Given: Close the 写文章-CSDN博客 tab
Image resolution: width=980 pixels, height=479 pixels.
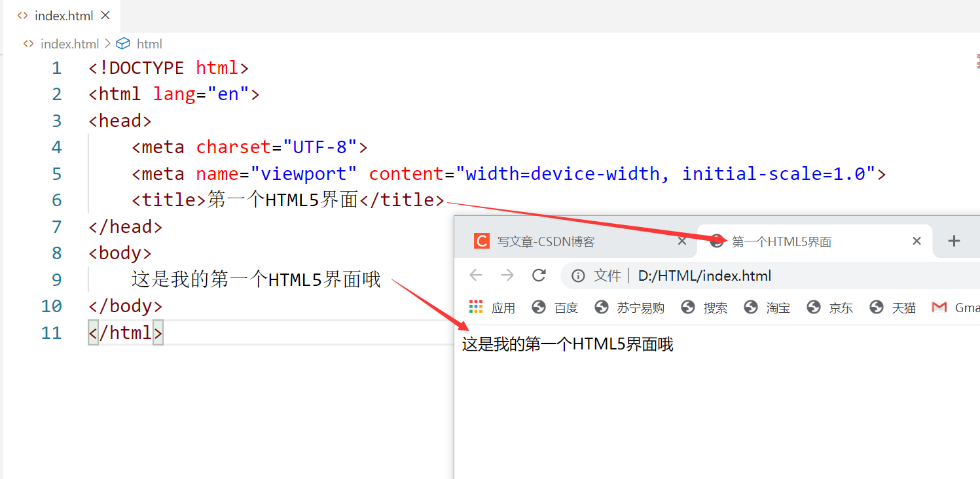Looking at the screenshot, I should (681, 241).
